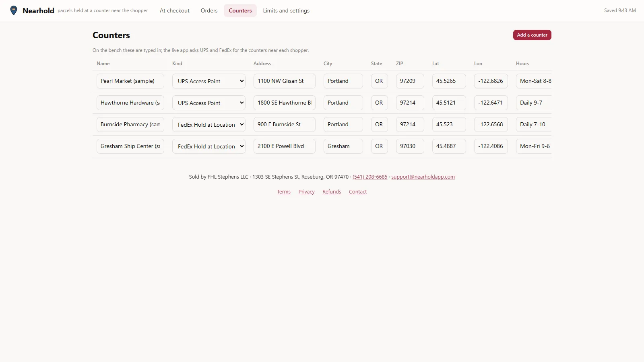644x362 pixels.
Task: Switch to the Orders tab
Action: [x=209, y=10]
